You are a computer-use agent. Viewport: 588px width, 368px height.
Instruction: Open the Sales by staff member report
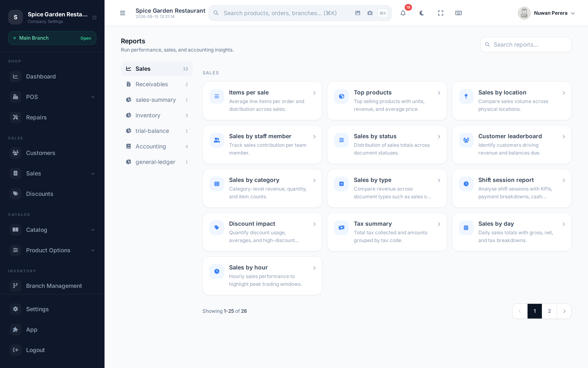click(x=262, y=145)
